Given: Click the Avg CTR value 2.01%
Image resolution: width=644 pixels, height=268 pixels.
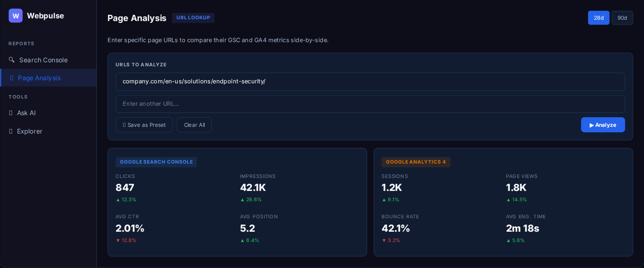Looking at the screenshot, I should 130,228.
